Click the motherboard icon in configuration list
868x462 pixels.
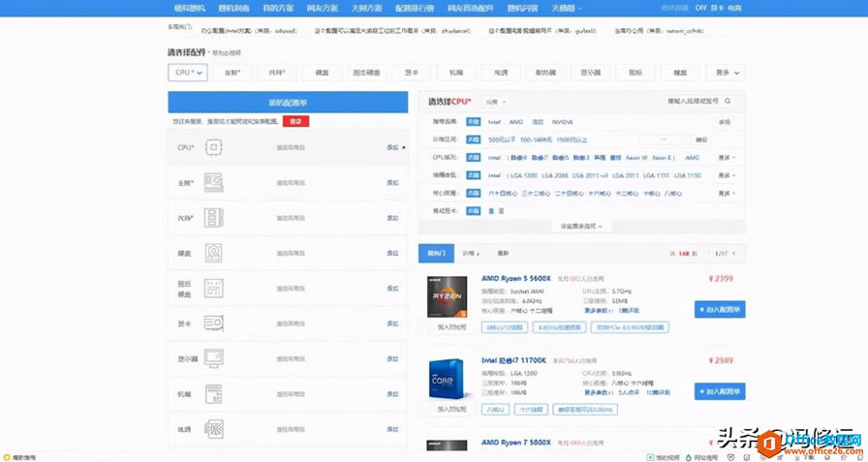(214, 183)
